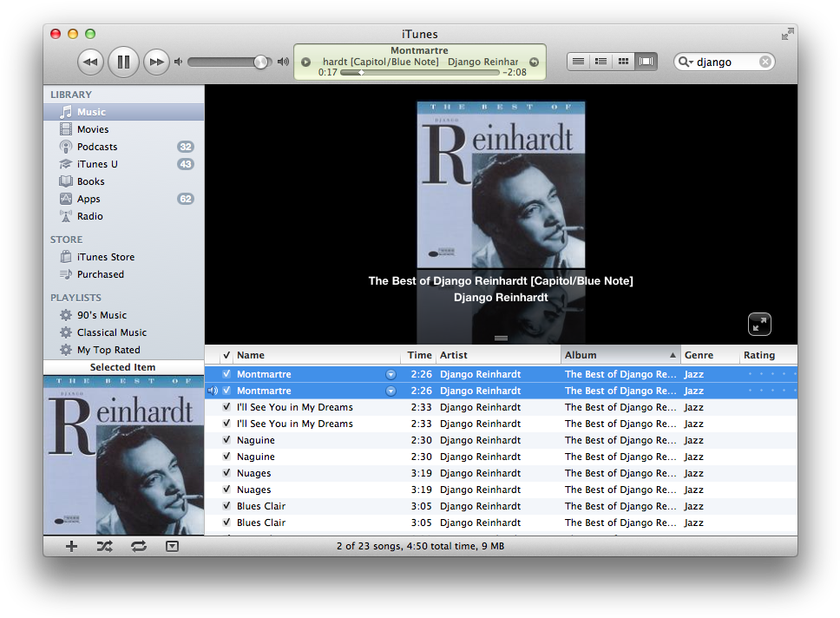840x618 pixels.
Task: Open Podcasts in the sidebar
Action: (124, 147)
